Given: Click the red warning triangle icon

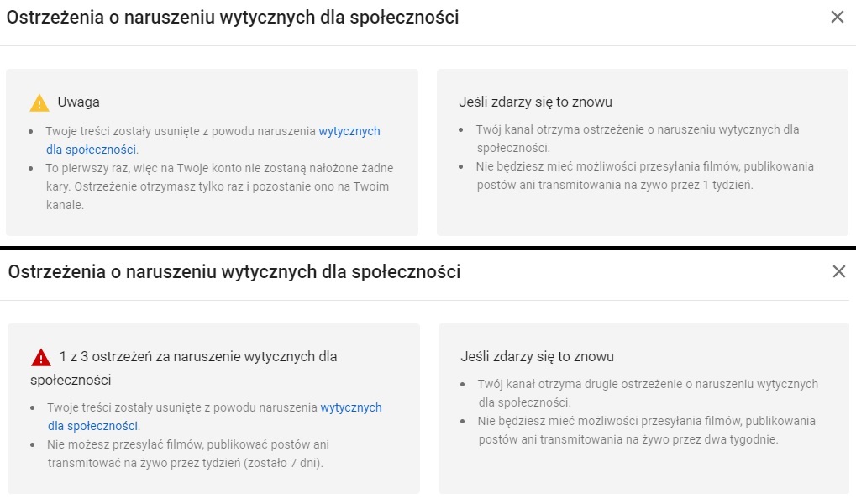Looking at the screenshot, I should pos(41,358).
